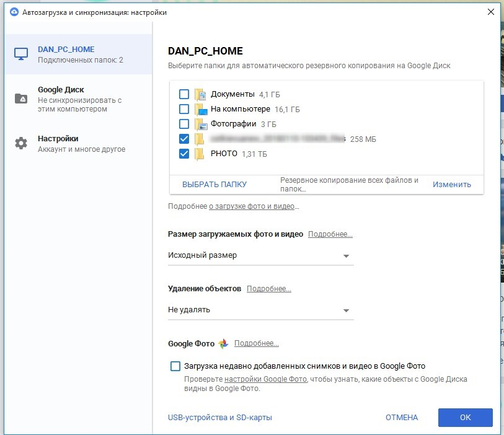504x435 pixels.
Task: Enable the Документы folder checkbox
Action: (184, 94)
